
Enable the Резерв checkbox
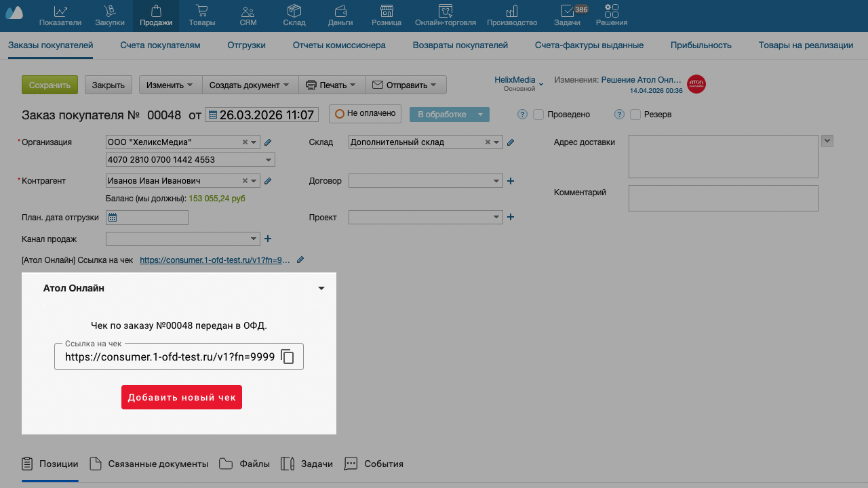click(x=635, y=115)
